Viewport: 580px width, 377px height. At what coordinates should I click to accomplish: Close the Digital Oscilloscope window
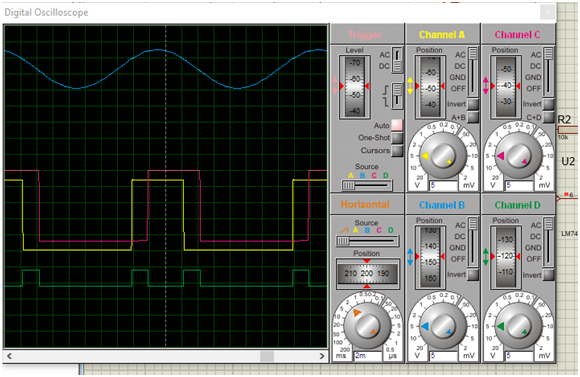pos(548,12)
